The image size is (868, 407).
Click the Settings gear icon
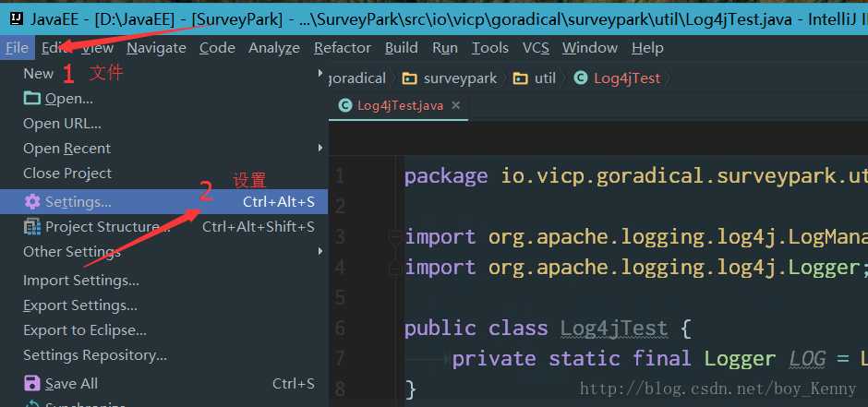pyautogui.click(x=32, y=202)
